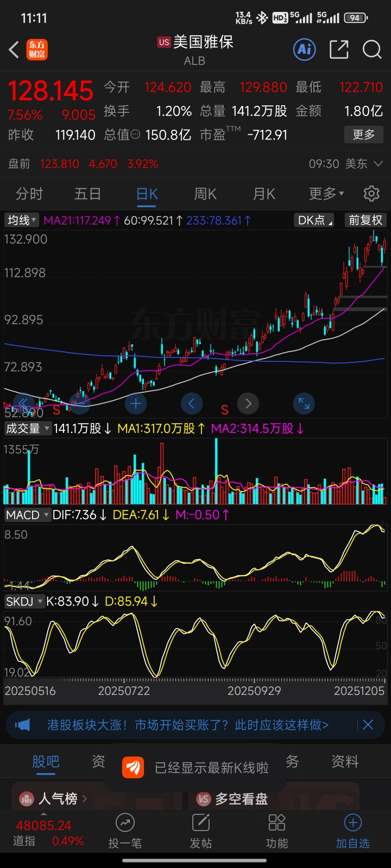Image resolution: width=391 pixels, height=868 pixels.
Task: Tap the 233:78.361 moving average value
Action: (218, 220)
